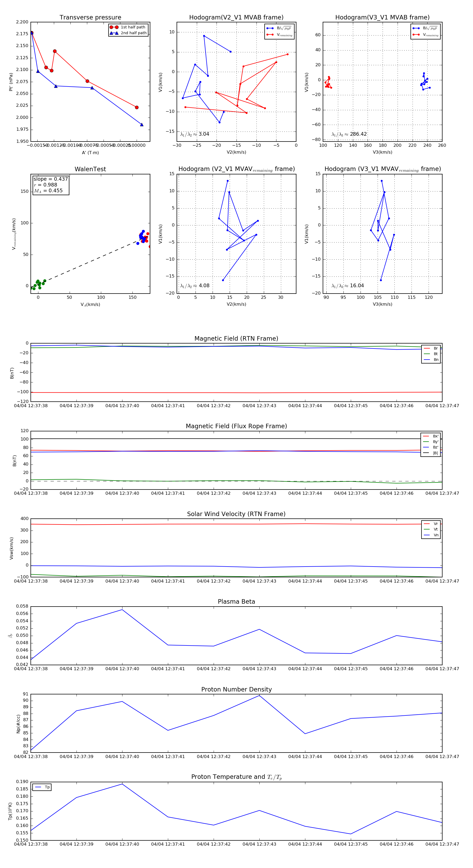Screen dimensions: 473x868
Task: Click the 'Magnetic Field (Flux Rope Frame)' title
Action: 236,426
